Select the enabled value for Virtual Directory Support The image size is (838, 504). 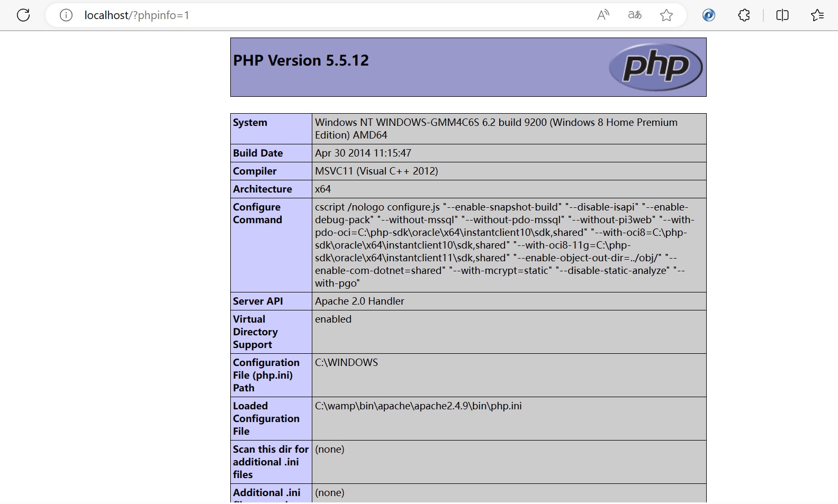pos(333,319)
